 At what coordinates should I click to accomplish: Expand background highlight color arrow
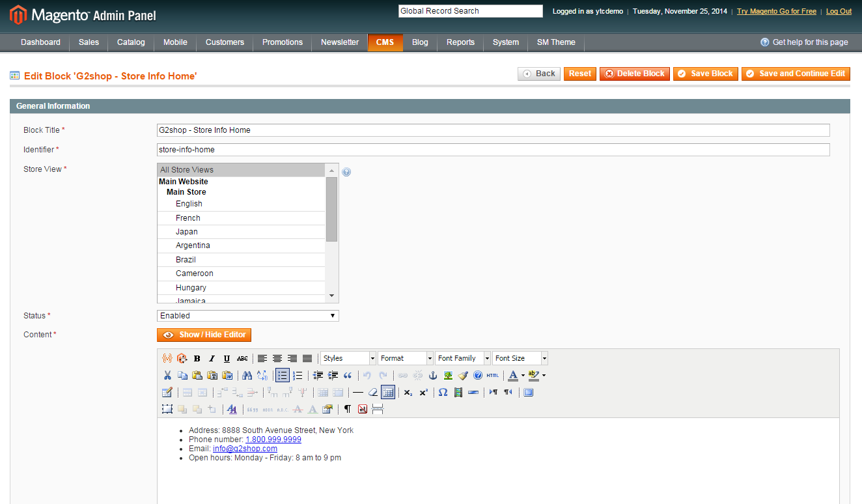click(544, 376)
